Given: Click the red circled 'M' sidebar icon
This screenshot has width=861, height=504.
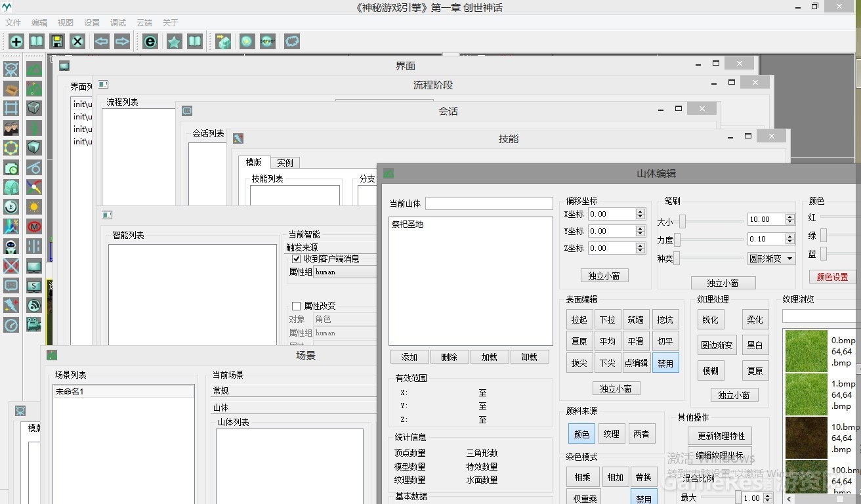Looking at the screenshot, I should [x=34, y=226].
